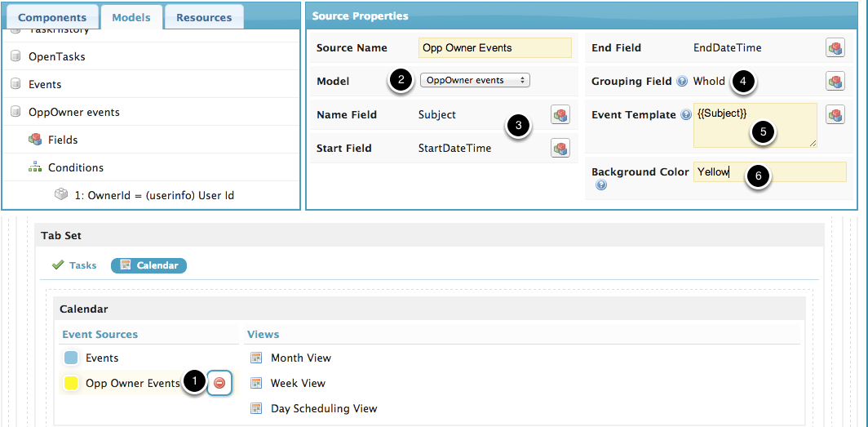Image resolution: width=868 pixels, height=427 pixels.
Task: Select the Calendar tab in Tab Set
Action: pyautogui.click(x=149, y=265)
